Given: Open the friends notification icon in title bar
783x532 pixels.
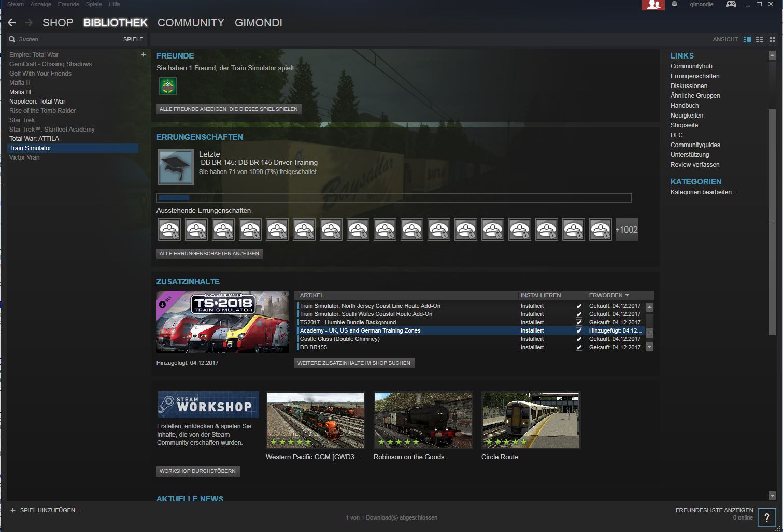Looking at the screenshot, I should coord(653,5).
